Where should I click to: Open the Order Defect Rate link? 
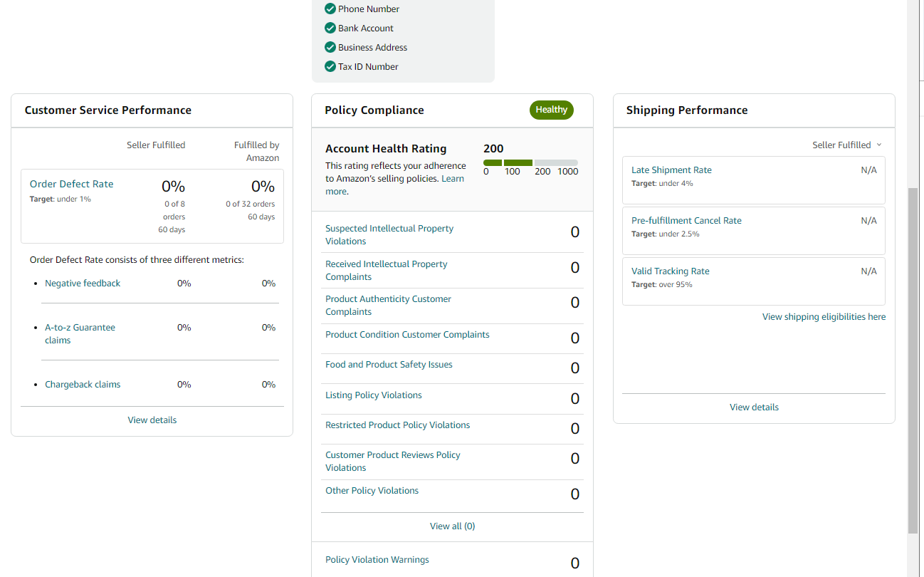pos(71,184)
